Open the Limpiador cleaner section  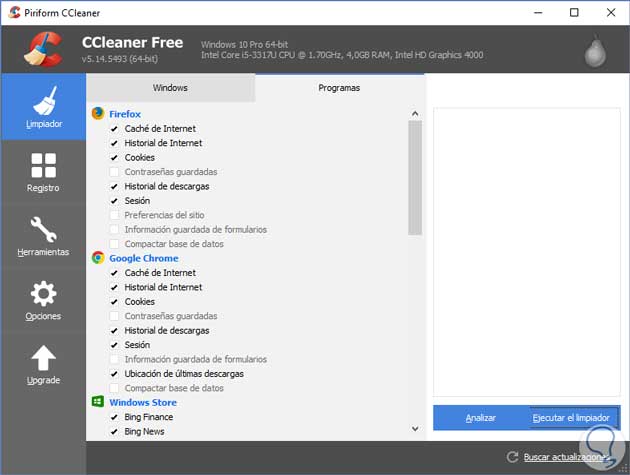pyautogui.click(x=43, y=108)
